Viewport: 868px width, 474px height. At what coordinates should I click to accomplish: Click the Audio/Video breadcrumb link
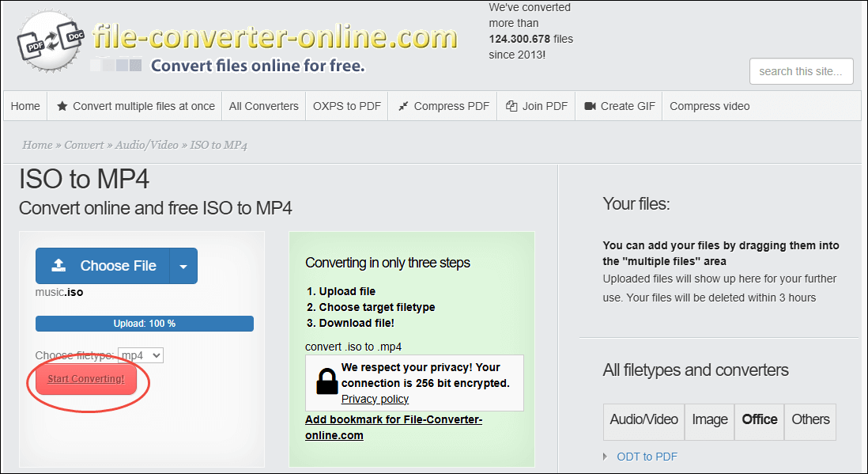click(147, 146)
